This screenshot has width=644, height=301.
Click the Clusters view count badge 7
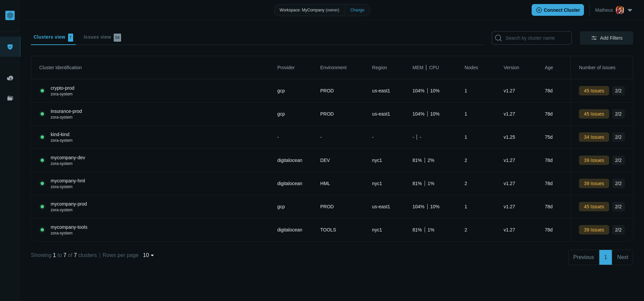pyautogui.click(x=70, y=38)
